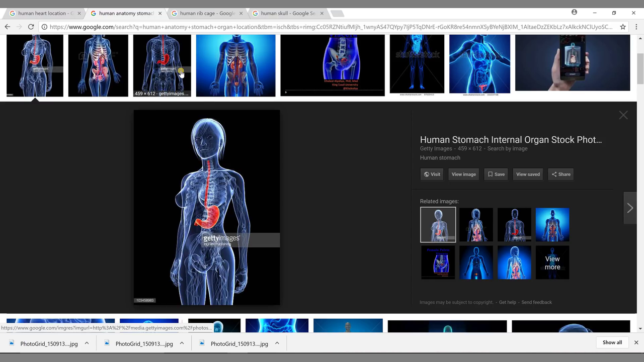
Task: Click the Visit button
Action: [x=432, y=174]
